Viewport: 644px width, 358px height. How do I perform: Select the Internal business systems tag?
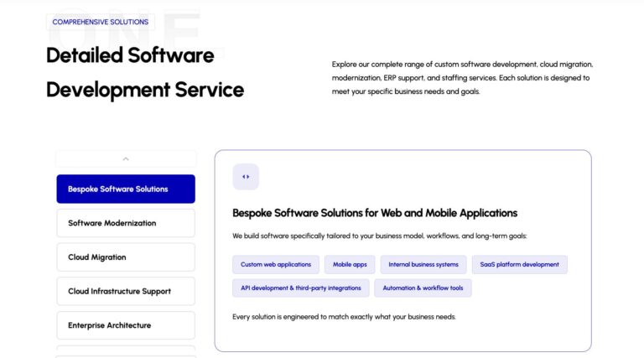(x=423, y=264)
